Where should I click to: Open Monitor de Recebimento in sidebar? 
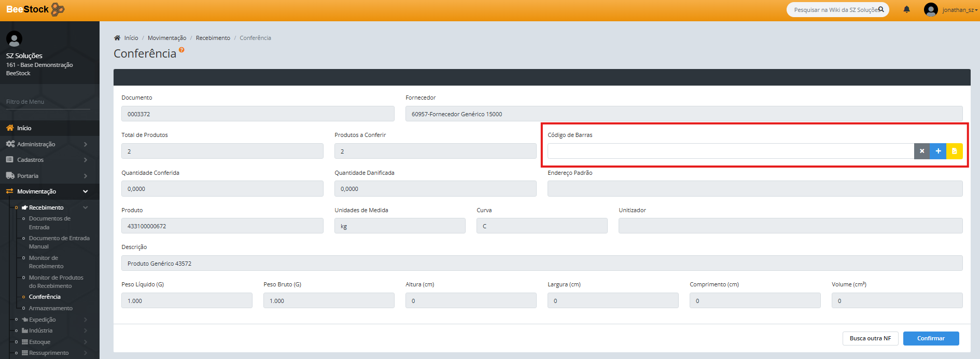coord(46,262)
